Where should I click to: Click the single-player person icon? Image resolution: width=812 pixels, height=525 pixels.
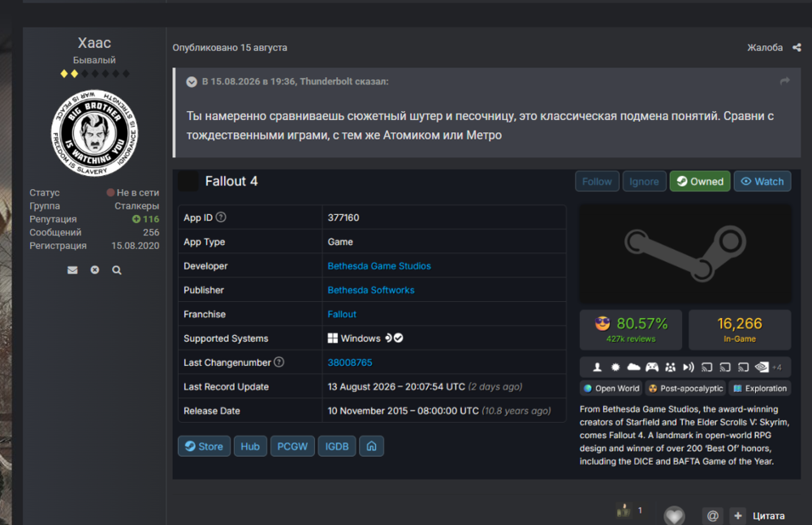coord(597,367)
